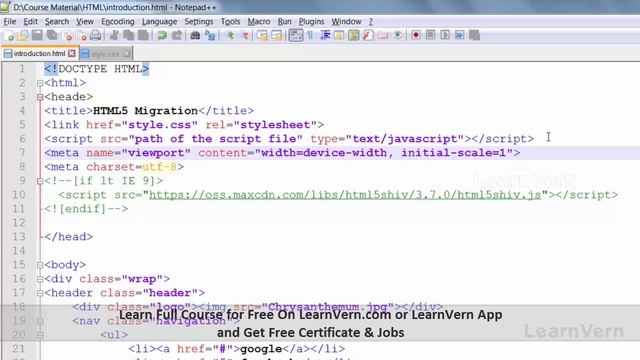Open the Edit menu
The height and width of the screenshot is (360, 640).
coord(30,21)
